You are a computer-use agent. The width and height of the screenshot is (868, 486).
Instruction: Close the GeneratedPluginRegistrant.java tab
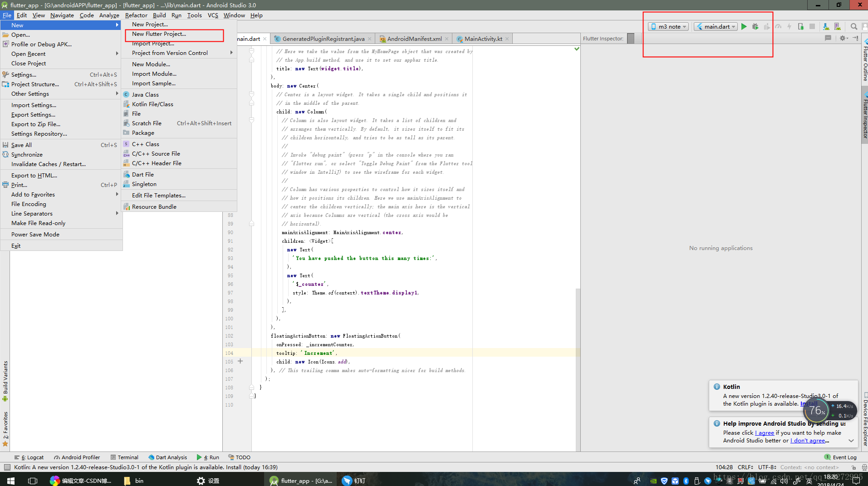tap(369, 39)
